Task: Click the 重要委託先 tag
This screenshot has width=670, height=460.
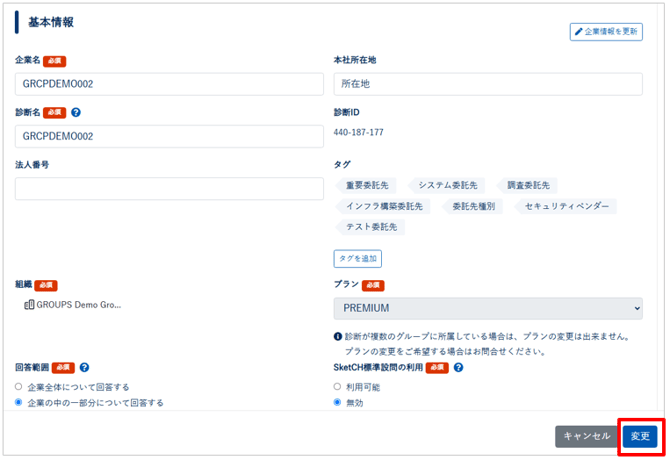Action: [366, 185]
